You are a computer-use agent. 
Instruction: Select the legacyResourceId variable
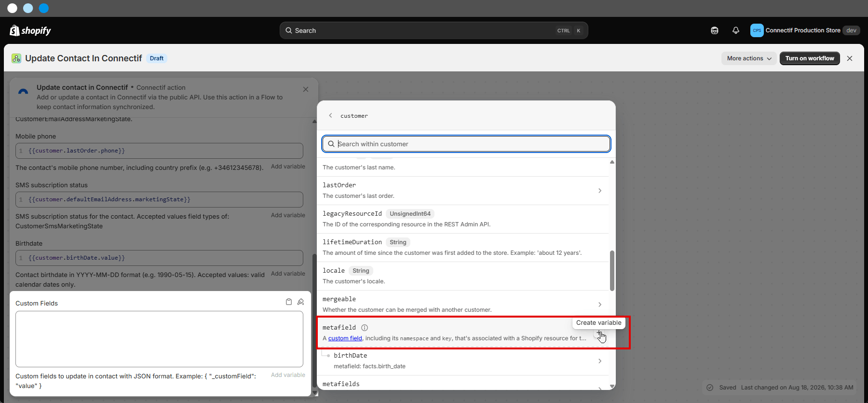pyautogui.click(x=463, y=219)
